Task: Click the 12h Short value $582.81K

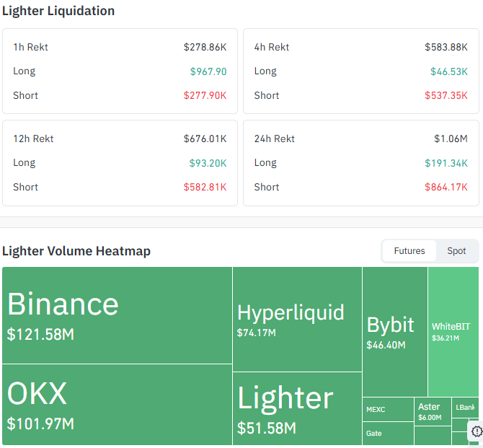Action: point(205,187)
